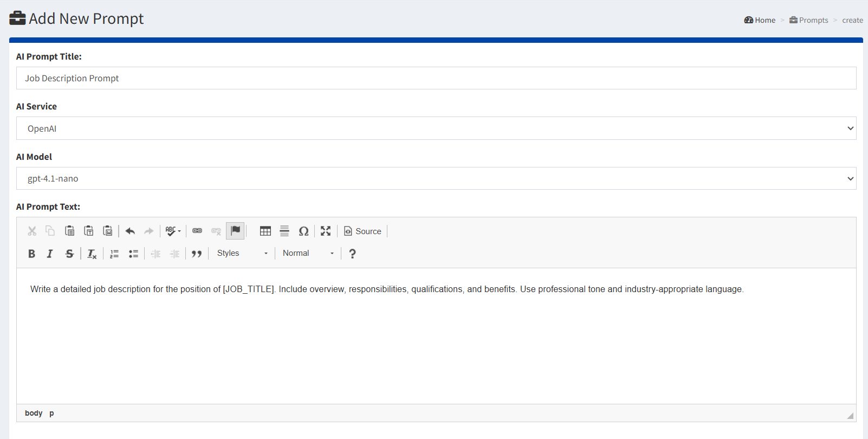The width and height of the screenshot is (868, 439).
Task: Expand the AI Model gpt-4.1-nano dropdown
Action: click(436, 179)
